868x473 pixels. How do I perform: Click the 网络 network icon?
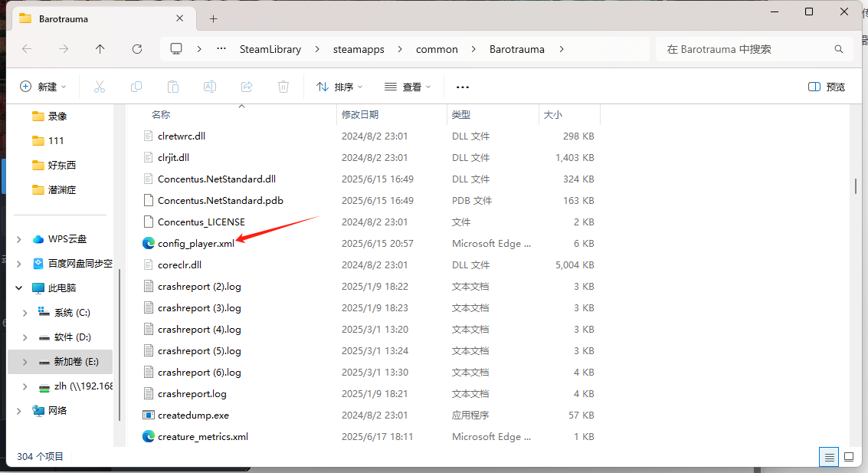[x=38, y=410]
